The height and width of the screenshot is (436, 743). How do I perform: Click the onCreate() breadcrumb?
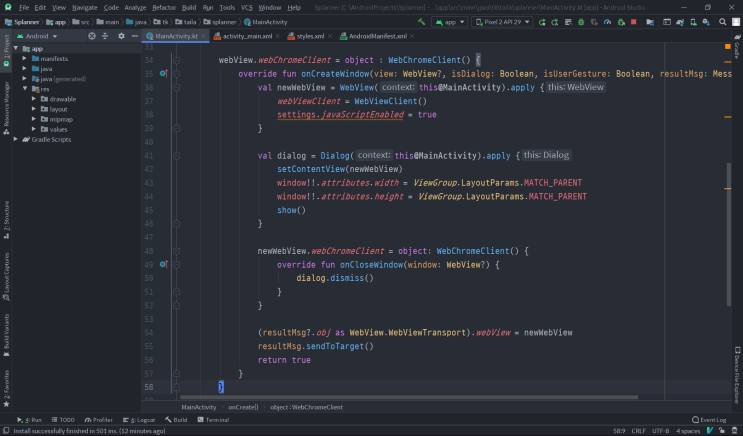click(x=243, y=407)
